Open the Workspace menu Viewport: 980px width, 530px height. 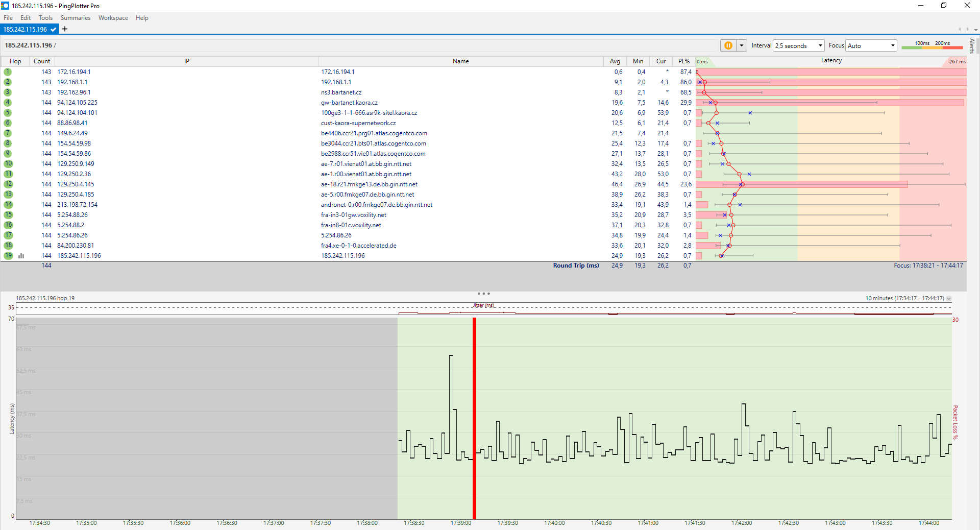113,18
